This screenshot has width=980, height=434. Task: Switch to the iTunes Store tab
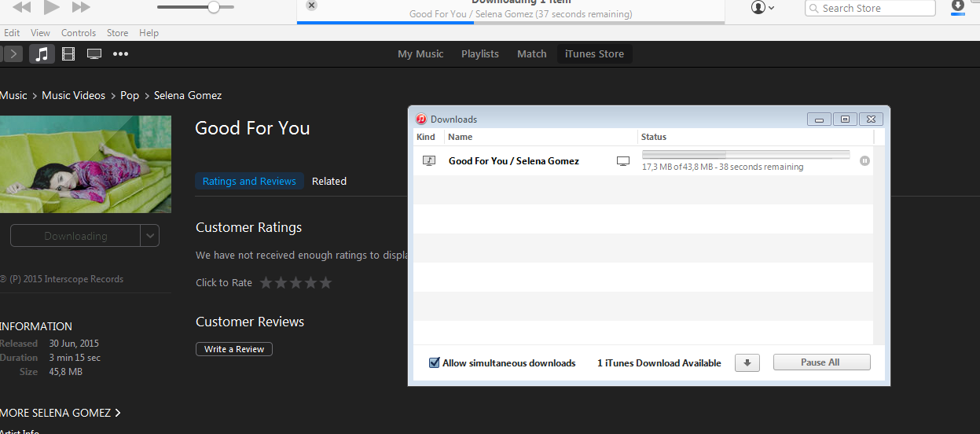coord(595,53)
